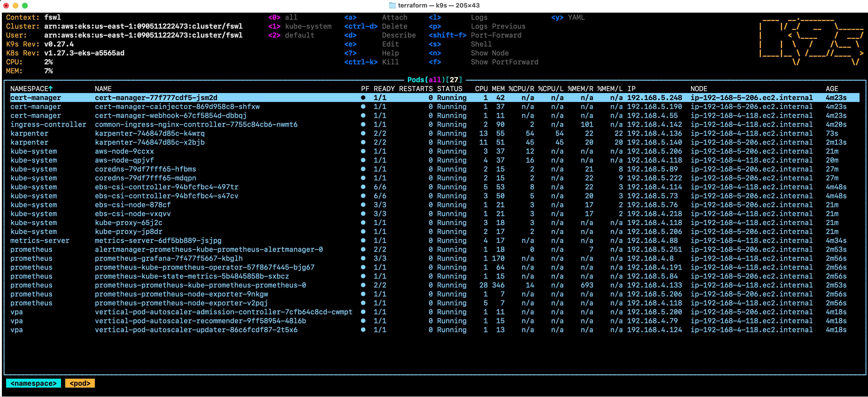Select pod aws-node-9ccxx
Image resolution: width=868 pixels, height=397 pixels.
pyautogui.click(x=435, y=151)
